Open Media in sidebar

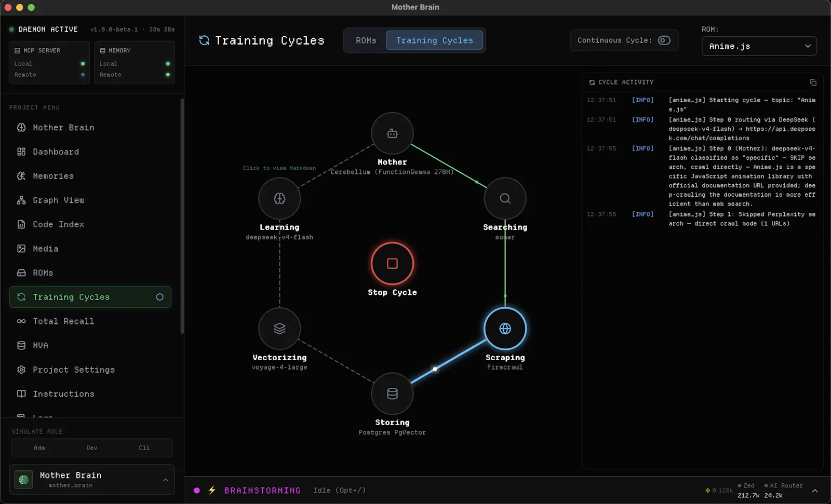[x=90, y=249]
